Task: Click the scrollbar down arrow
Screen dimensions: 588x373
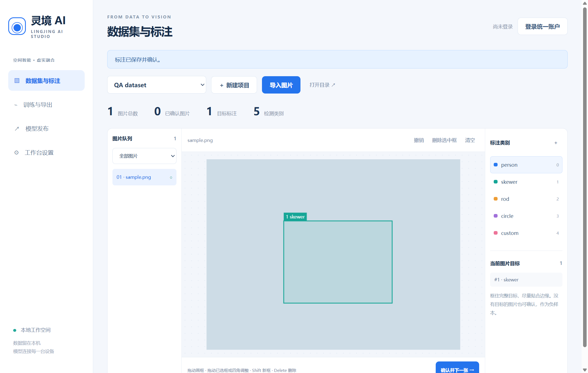Action: (585, 370)
